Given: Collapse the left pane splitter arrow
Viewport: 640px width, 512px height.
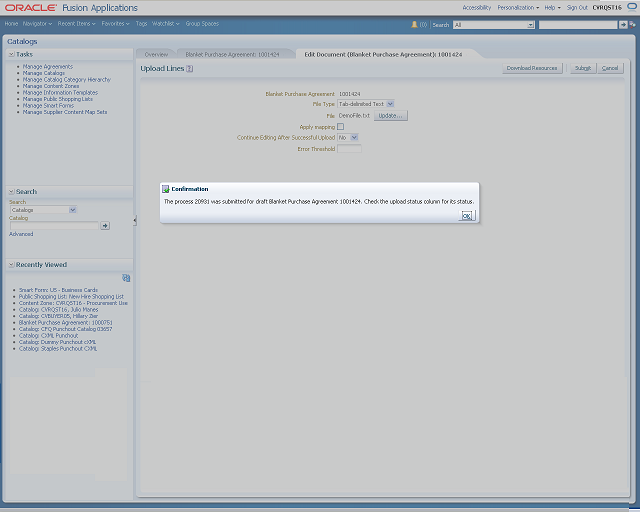Looking at the screenshot, I should point(135,220).
